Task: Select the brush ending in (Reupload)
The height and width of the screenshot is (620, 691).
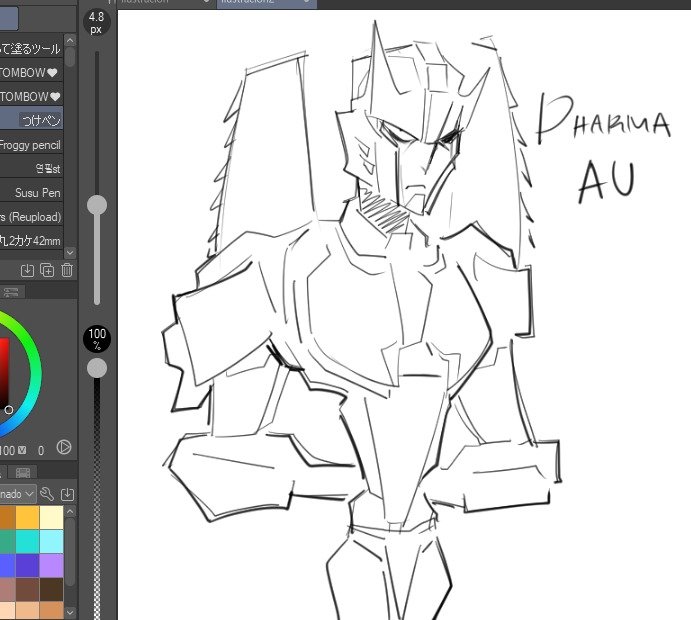Action: point(31,216)
